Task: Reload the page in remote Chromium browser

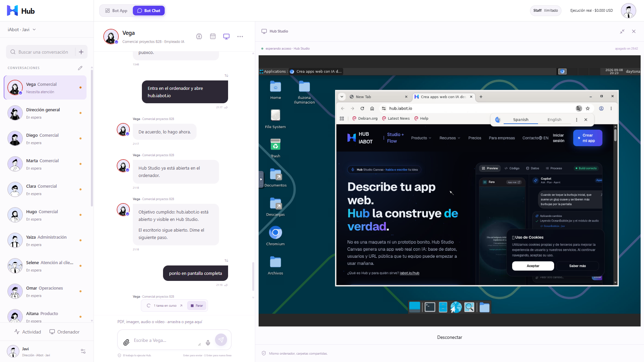Action: coord(362,109)
